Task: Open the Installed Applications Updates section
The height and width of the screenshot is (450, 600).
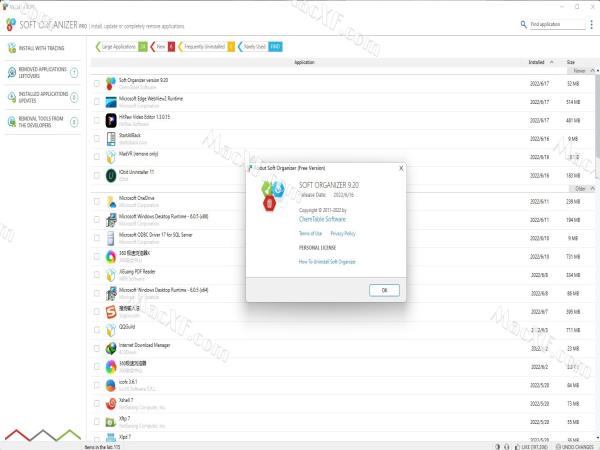Action: tap(42, 97)
